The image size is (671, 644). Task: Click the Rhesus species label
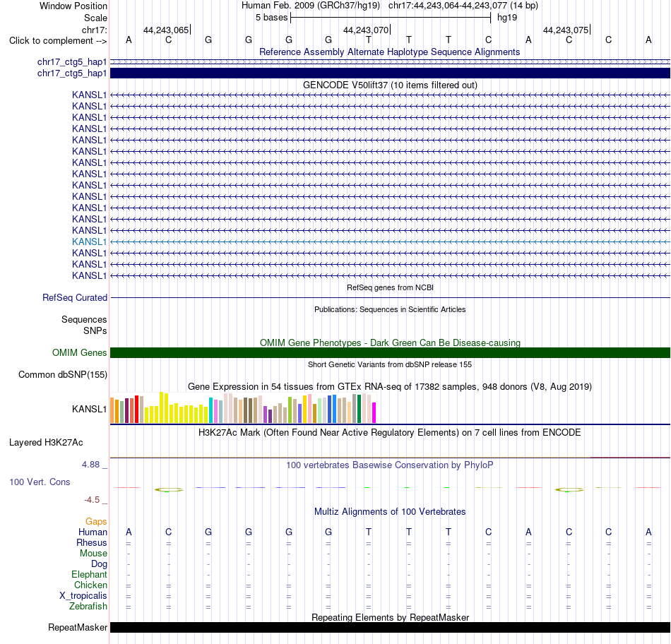(x=92, y=542)
